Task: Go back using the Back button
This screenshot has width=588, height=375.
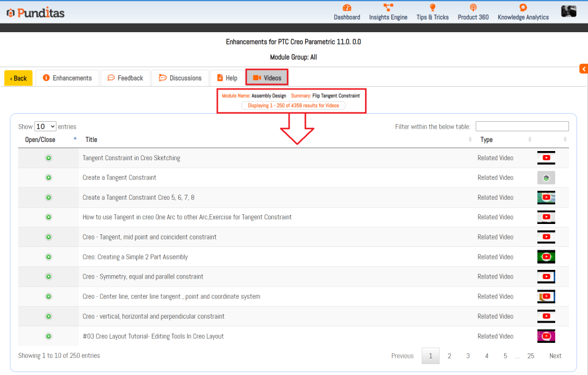Action: pyautogui.click(x=18, y=78)
